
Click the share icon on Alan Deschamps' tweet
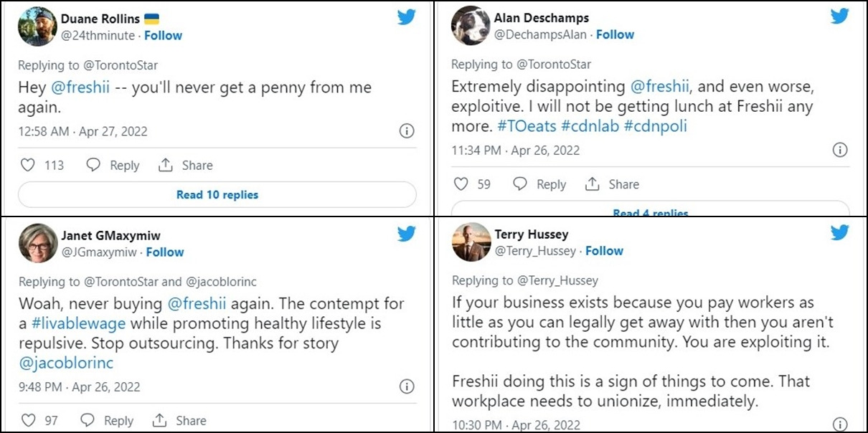pyautogui.click(x=593, y=184)
